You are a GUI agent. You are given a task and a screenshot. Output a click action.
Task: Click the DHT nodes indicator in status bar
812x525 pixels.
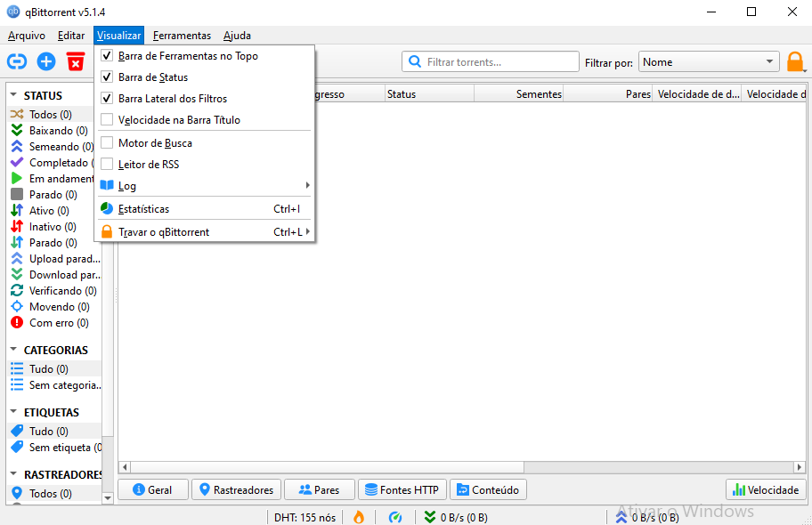[304, 517]
